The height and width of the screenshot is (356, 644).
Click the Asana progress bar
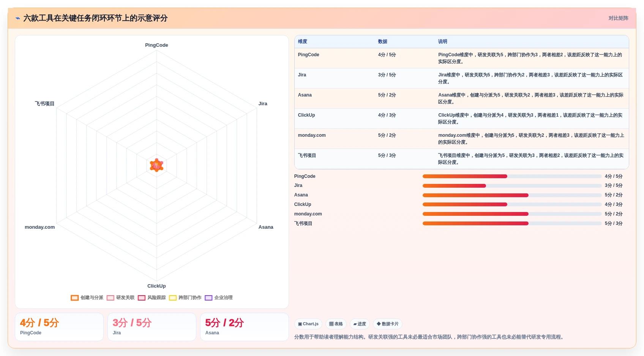(x=512, y=195)
